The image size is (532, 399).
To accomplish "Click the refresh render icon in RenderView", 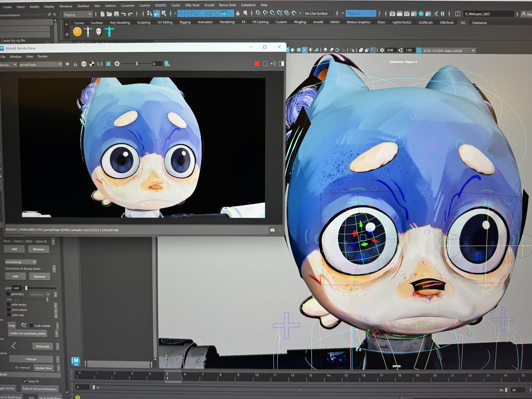I will click(265, 64).
